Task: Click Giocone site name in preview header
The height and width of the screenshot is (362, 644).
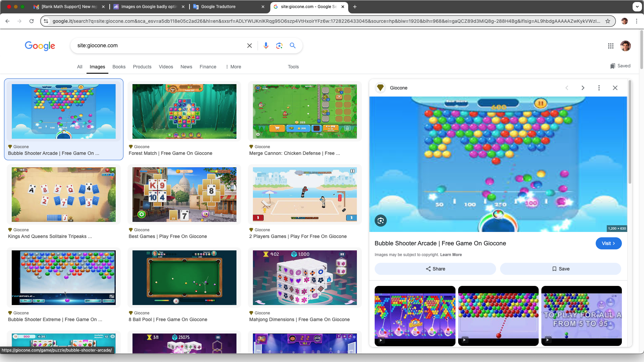Action: pos(398,88)
